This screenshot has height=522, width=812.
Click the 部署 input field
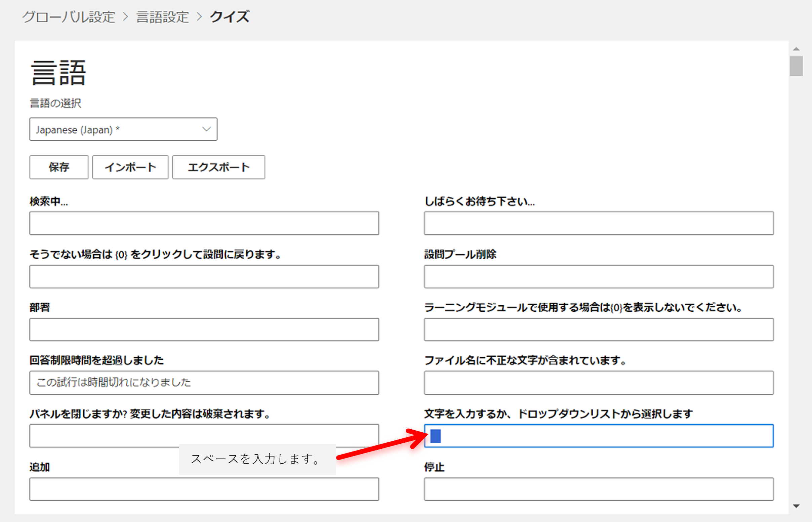pos(204,330)
